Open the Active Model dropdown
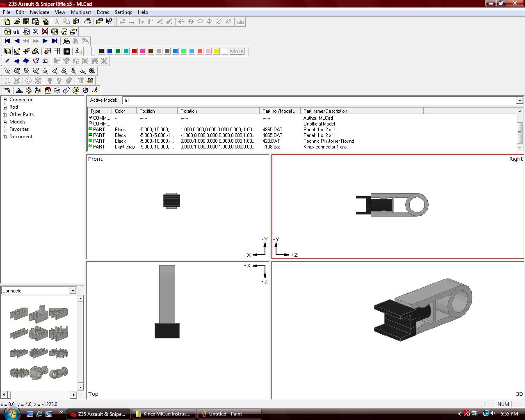 520,100
